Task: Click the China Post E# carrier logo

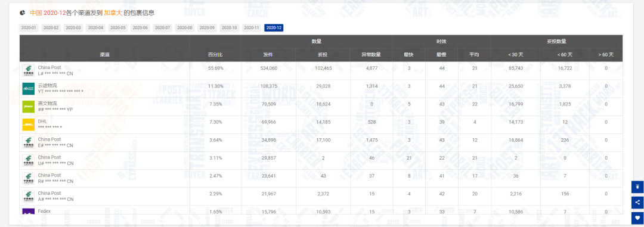Action: 29,142
